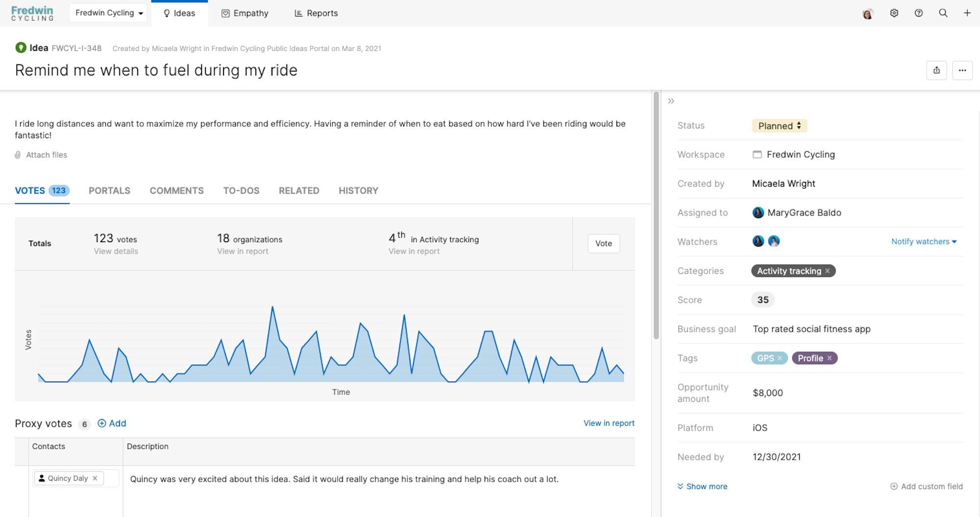Click Add custom field
980x517 pixels.
926,486
